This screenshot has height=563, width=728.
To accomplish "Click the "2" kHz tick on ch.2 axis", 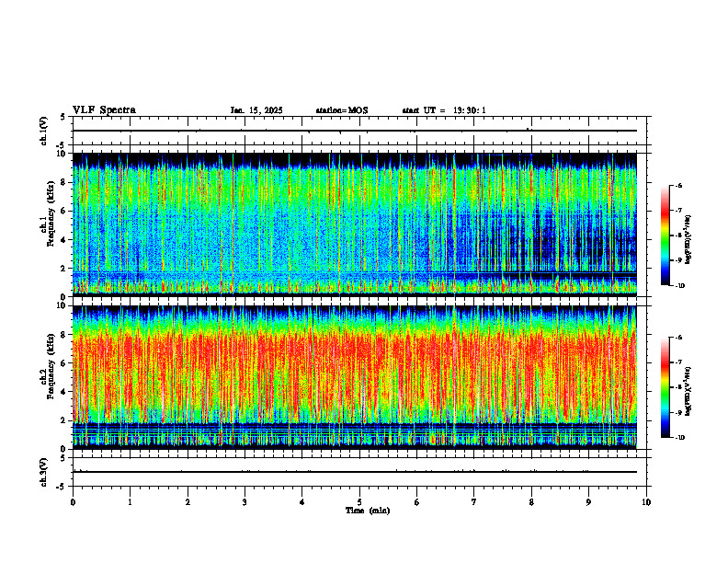I will (x=64, y=420).
